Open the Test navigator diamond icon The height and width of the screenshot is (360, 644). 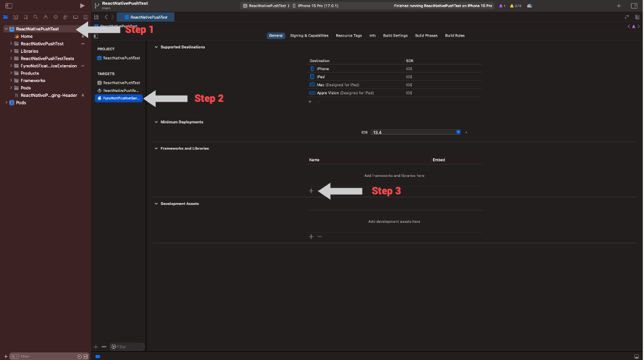point(55,17)
